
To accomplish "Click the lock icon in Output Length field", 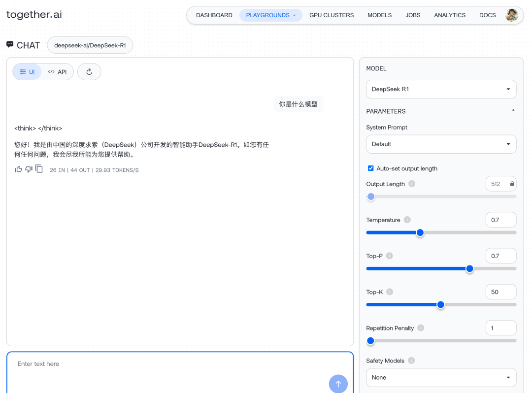I will [x=512, y=184].
